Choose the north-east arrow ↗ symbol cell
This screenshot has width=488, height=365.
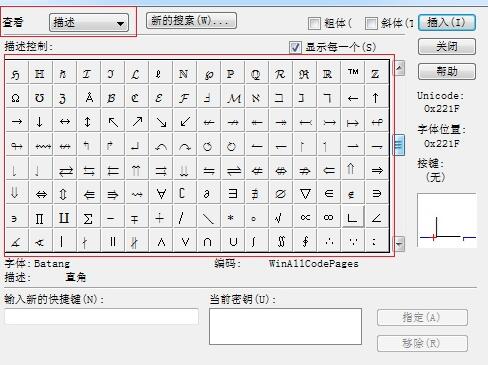click(x=137, y=121)
